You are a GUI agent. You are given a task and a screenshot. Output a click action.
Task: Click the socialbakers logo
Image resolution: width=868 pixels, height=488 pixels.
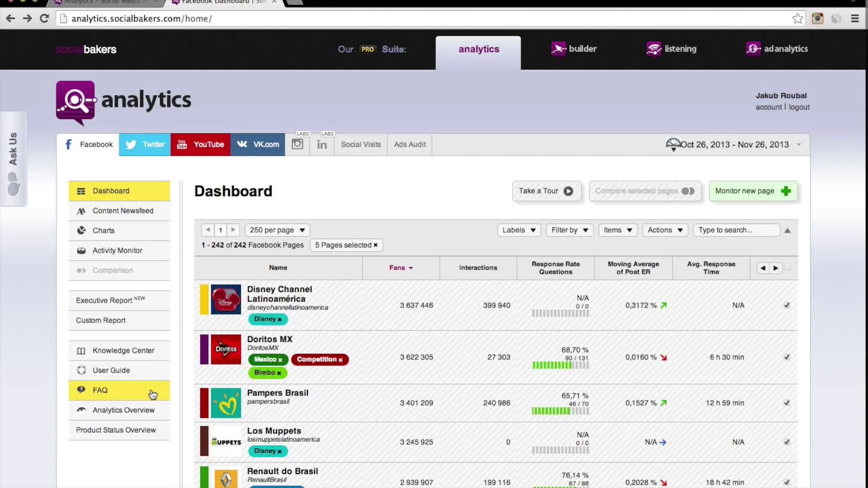click(86, 50)
